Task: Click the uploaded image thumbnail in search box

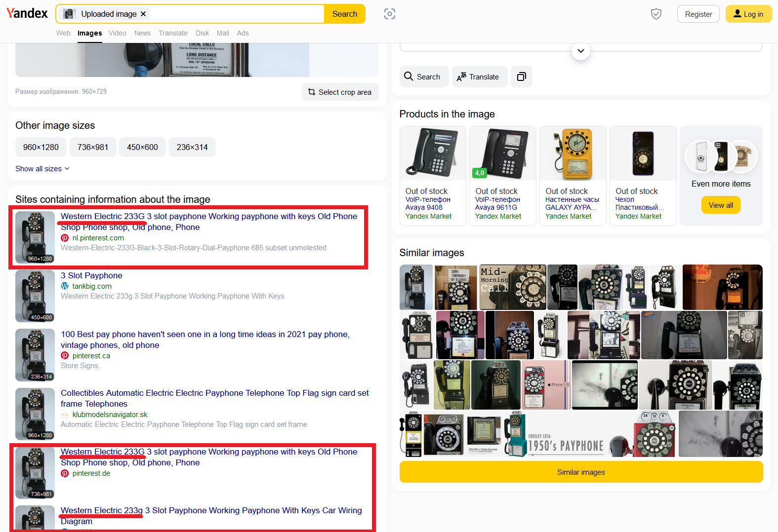Action: pyautogui.click(x=69, y=14)
